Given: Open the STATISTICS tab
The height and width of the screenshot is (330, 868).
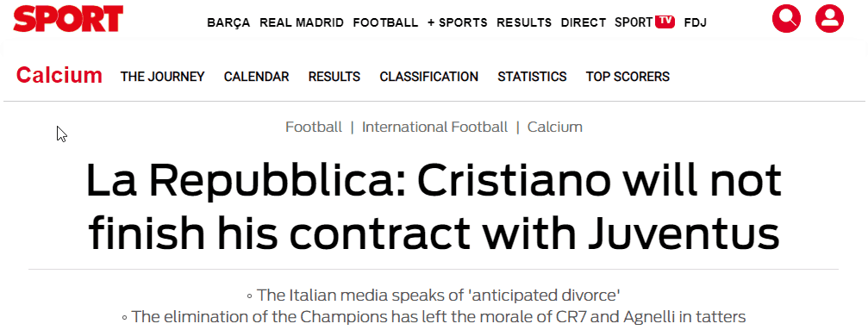Looking at the screenshot, I should (532, 77).
